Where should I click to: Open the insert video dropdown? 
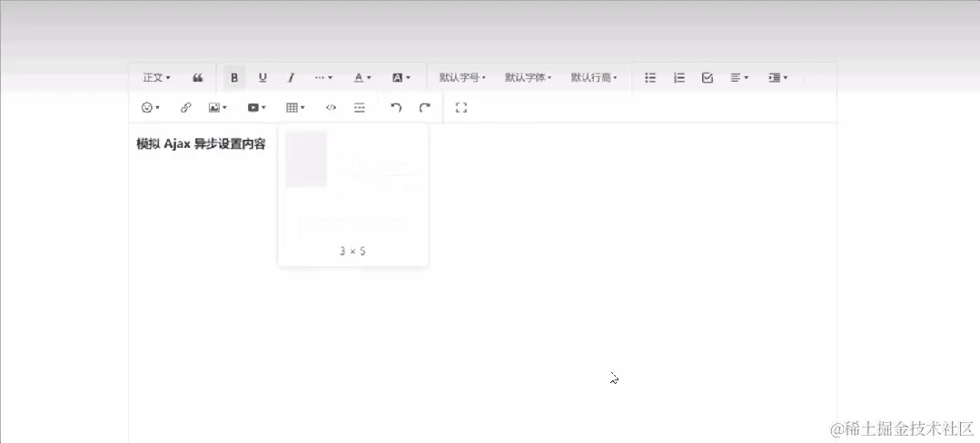click(x=256, y=107)
